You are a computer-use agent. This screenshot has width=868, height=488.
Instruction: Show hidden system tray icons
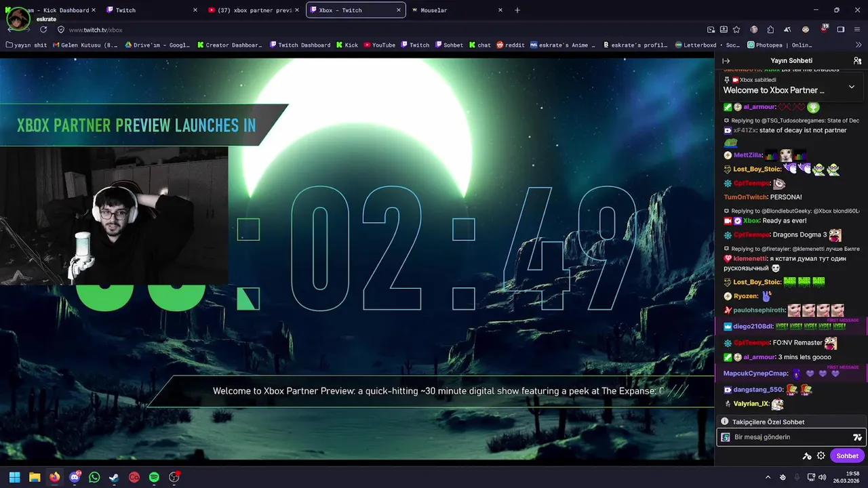click(x=768, y=477)
